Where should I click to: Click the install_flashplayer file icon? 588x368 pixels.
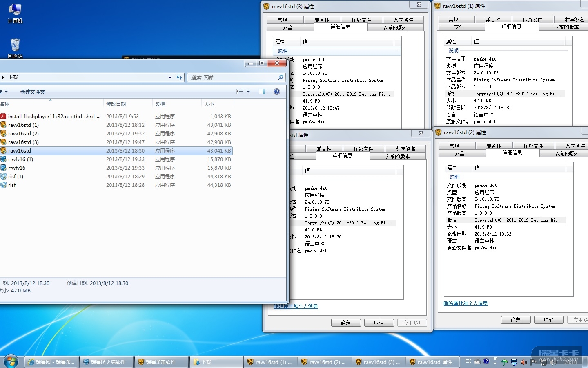[x=3, y=117]
